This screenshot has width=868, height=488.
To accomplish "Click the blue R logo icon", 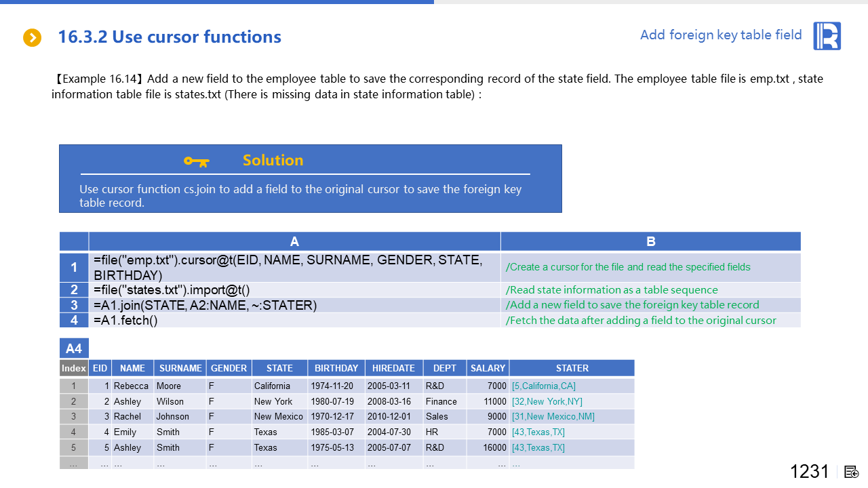I will click(827, 36).
